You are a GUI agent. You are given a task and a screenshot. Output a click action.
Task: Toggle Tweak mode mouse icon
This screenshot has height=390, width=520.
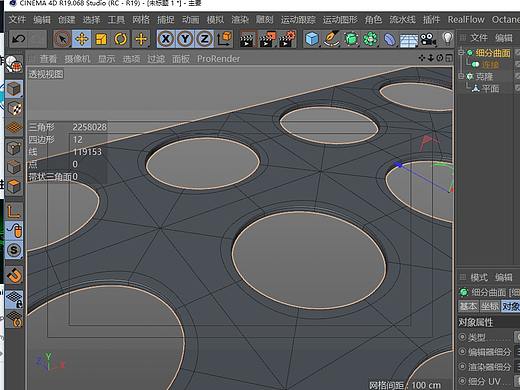point(14,230)
